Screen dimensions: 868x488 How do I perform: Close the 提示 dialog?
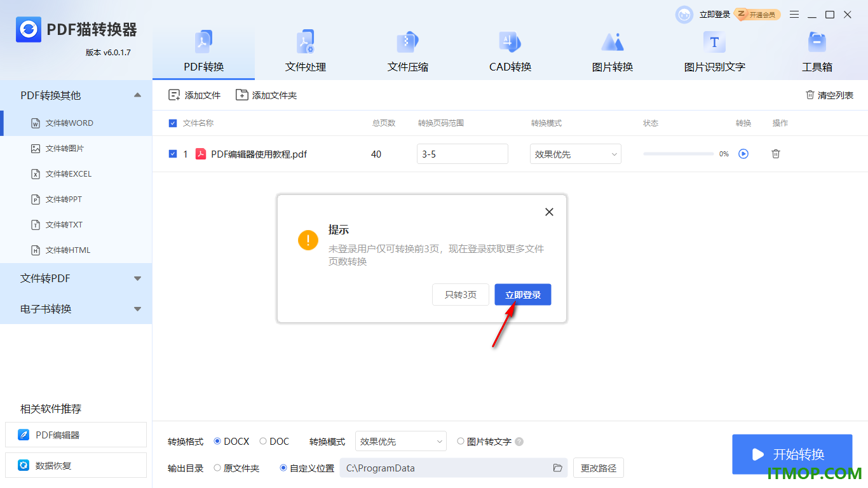pos(549,212)
